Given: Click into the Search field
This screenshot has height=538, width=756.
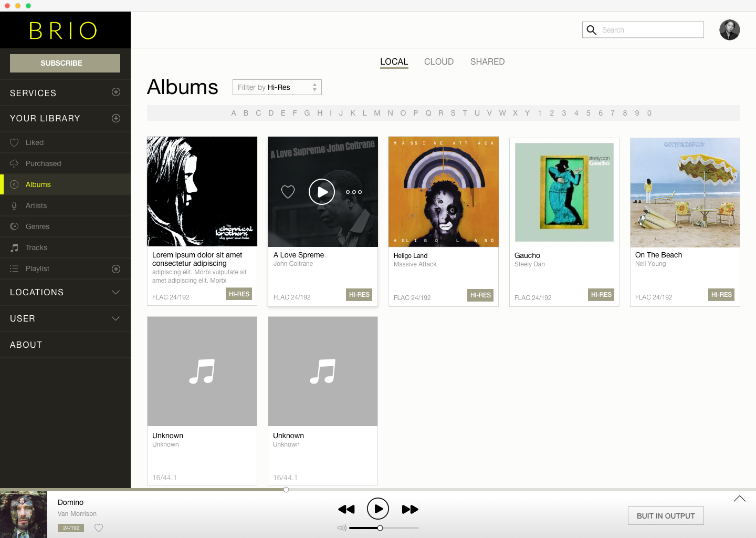Looking at the screenshot, I should click(643, 30).
